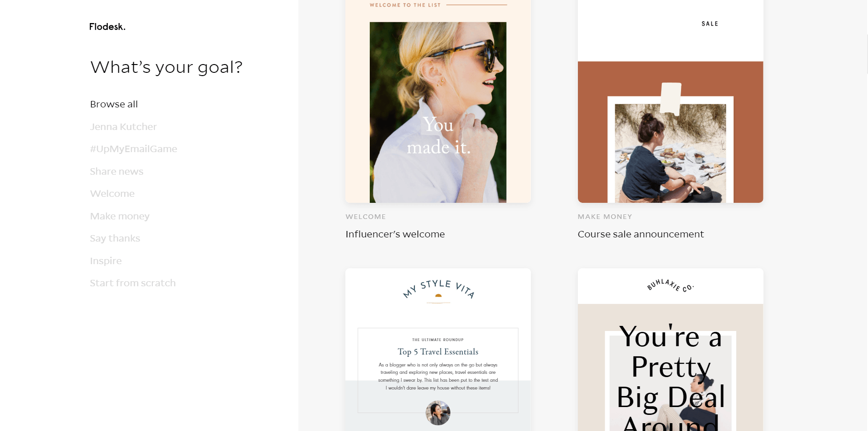Select the Make money goal

(120, 216)
